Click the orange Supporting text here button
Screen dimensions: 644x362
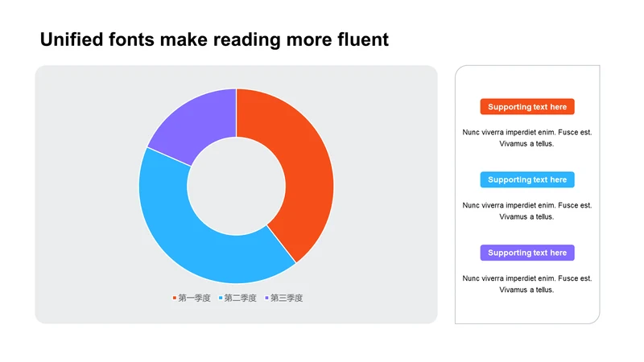[527, 107]
